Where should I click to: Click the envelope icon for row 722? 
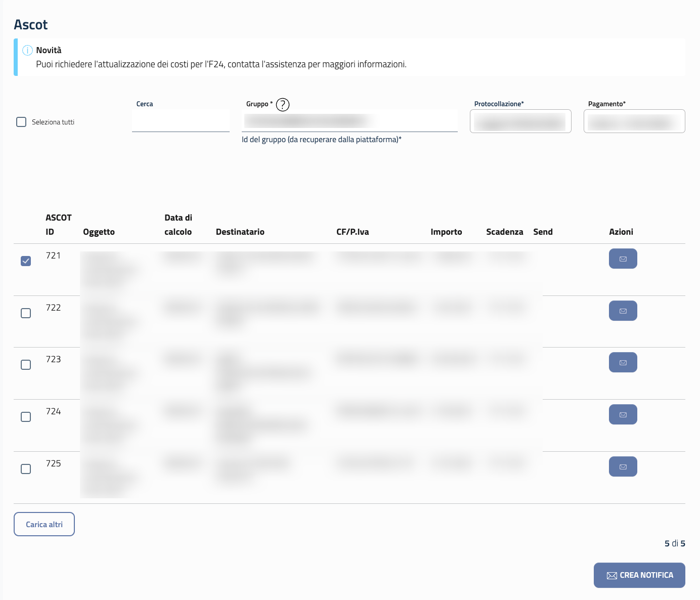[623, 311]
